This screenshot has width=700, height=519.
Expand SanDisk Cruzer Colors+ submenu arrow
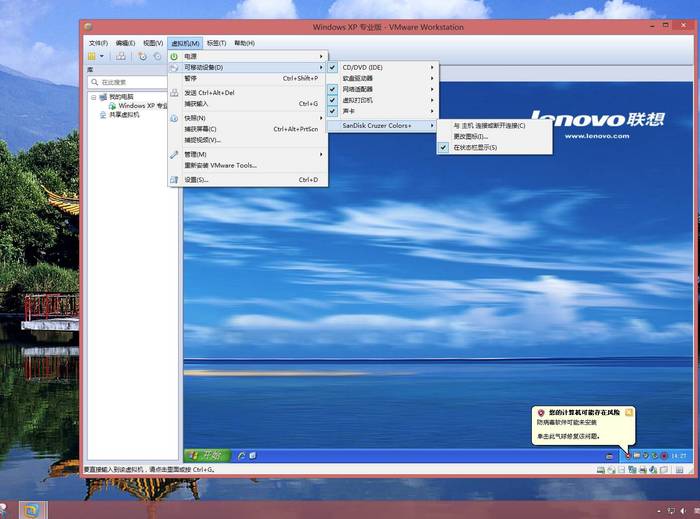[432, 126]
